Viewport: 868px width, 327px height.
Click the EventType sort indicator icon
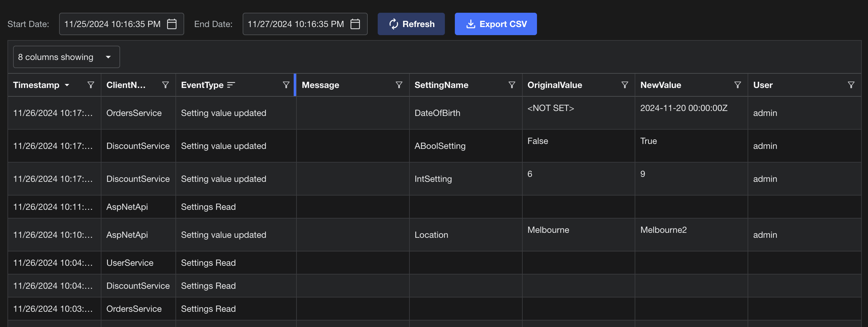point(231,85)
